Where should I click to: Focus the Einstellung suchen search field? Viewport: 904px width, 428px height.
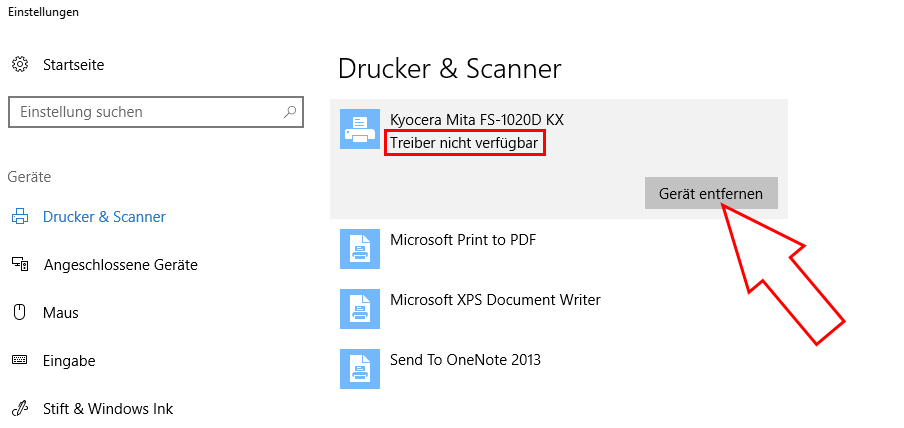tap(156, 112)
